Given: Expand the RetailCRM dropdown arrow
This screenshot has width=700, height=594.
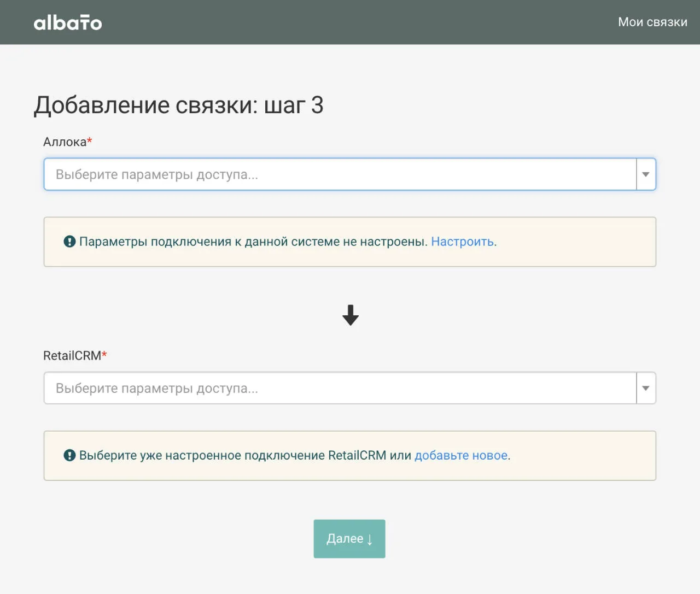Looking at the screenshot, I should point(646,388).
